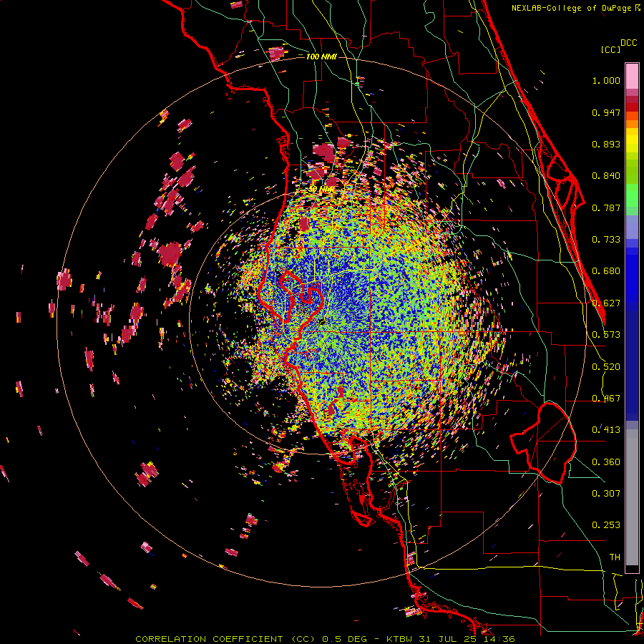Viewport: 644px width, 644px height.
Task: Select the 0.733 scale value
Action: tap(606, 240)
